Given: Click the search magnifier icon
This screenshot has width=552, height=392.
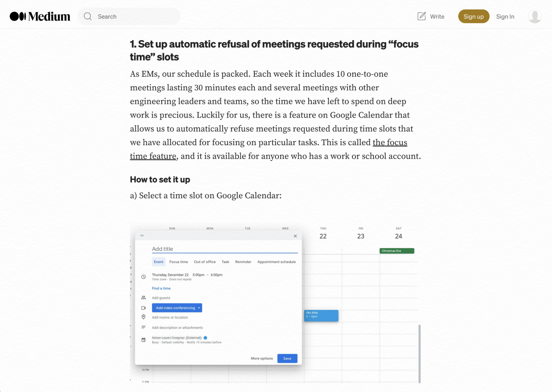Looking at the screenshot, I should pyautogui.click(x=88, y=16).
